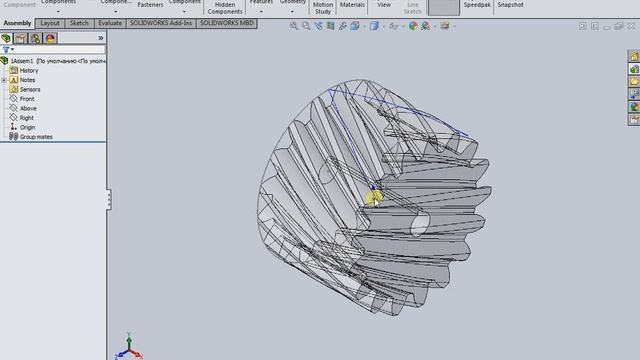Screen dimensions: 640x360
Task: Switch to the Layout ribbon tab
Action: click(x=50, y=23)
